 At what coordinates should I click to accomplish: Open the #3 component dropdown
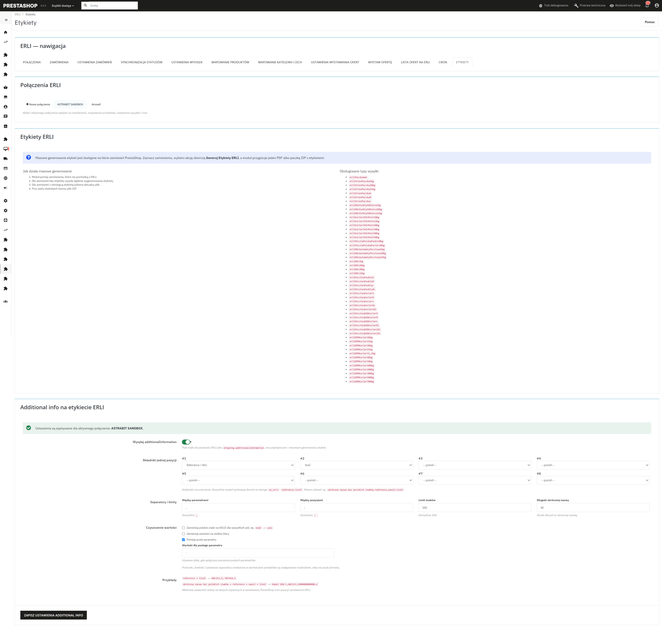pos(475,465)
